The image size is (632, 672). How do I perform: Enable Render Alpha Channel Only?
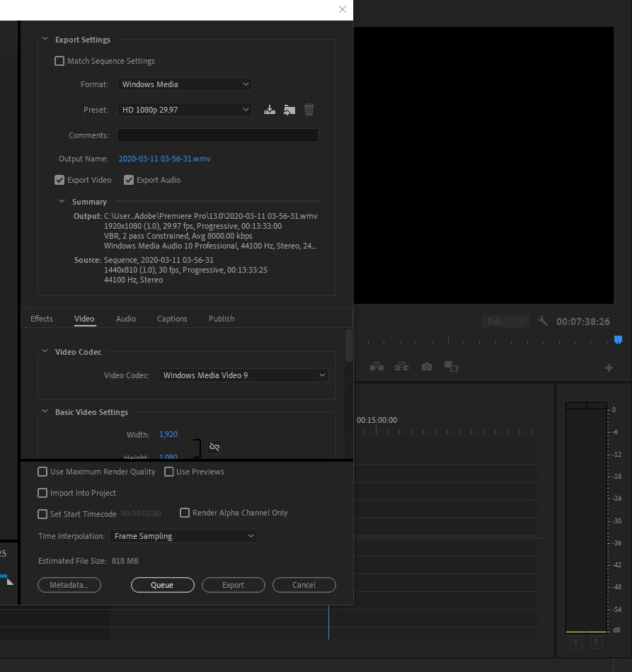click(x=185, y=513)
